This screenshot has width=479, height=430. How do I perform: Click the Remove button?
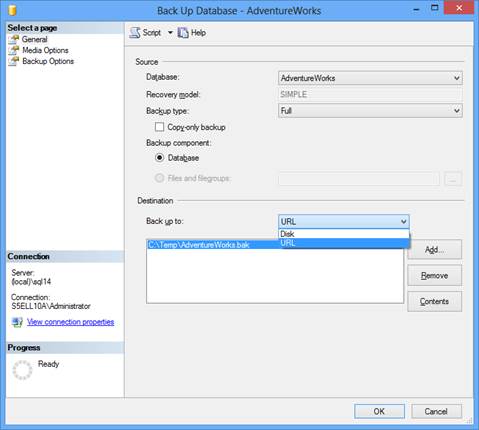pyautogui.click(x=434, y=276)
